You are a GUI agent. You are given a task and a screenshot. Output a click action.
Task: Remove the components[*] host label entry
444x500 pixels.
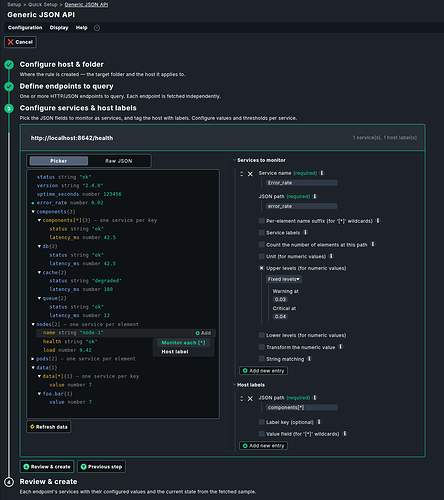pos(250,399)
